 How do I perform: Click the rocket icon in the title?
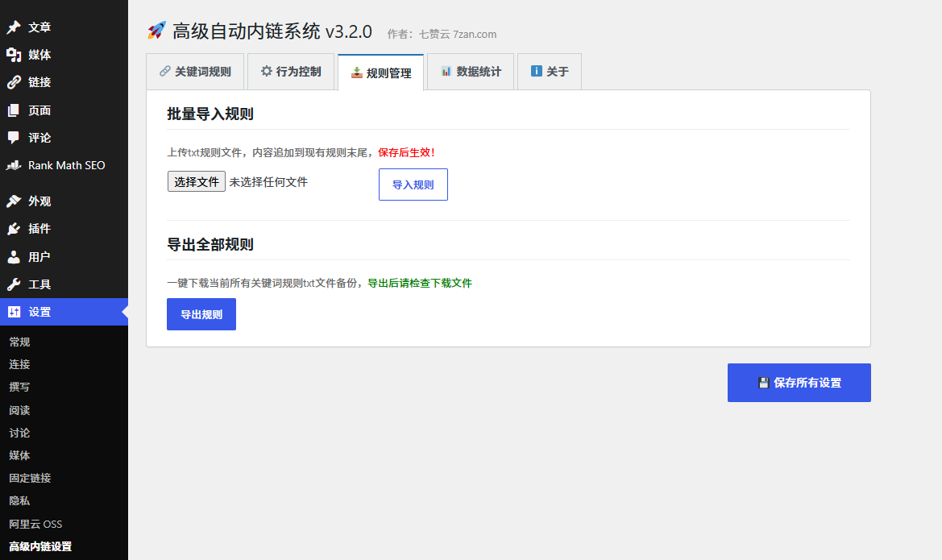(156, 31)
